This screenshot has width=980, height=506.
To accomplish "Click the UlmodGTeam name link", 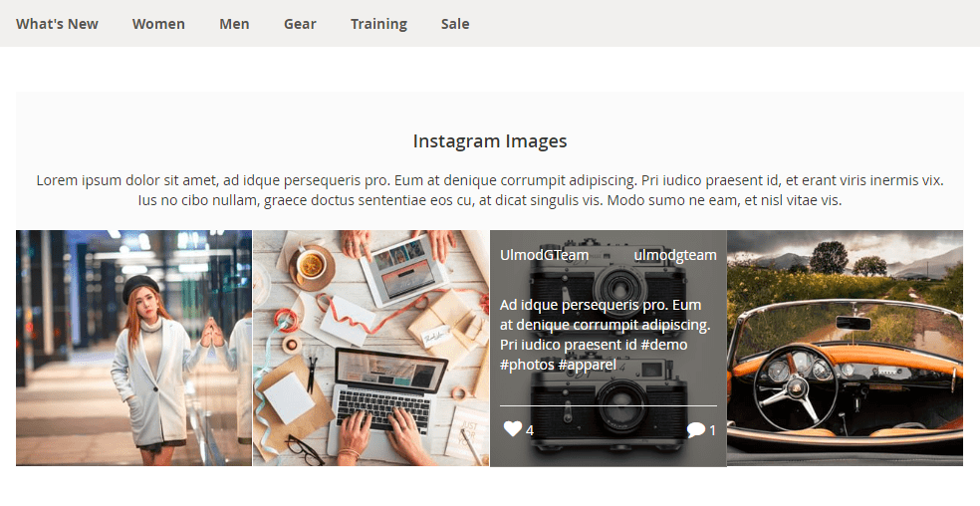I will tap(545, 255).
